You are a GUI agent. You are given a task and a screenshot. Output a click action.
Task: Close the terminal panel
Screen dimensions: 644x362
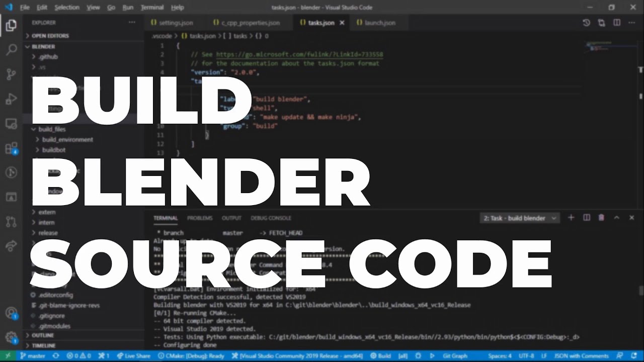(631, 218)
